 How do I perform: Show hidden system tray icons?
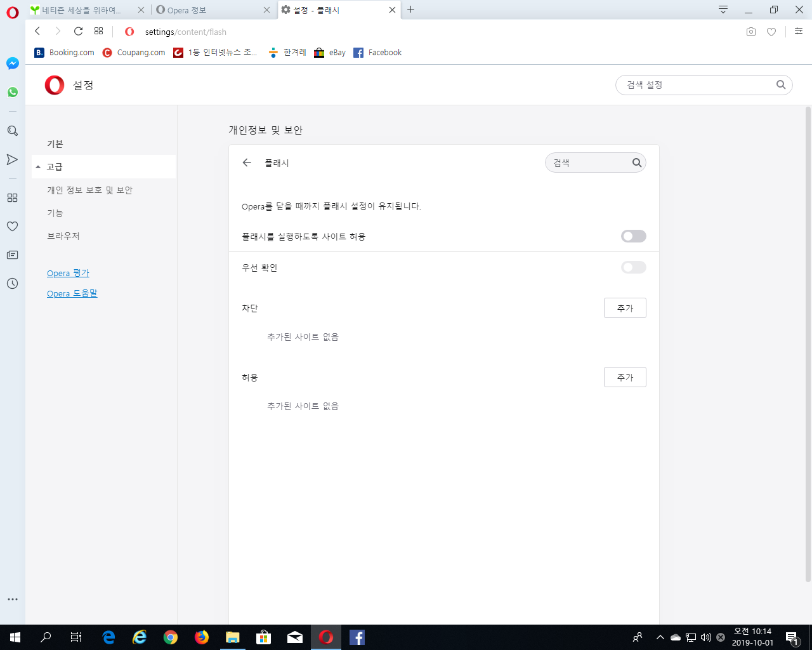click(660, 637)
